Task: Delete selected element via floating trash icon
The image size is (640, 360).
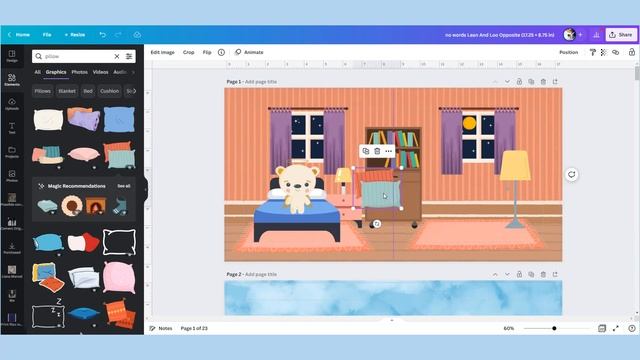Action: (x=377, y=151)
